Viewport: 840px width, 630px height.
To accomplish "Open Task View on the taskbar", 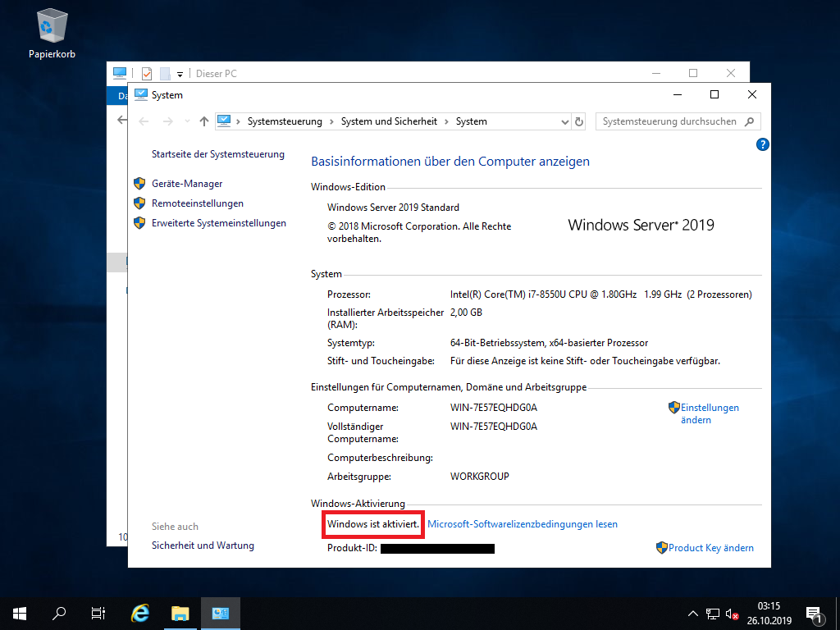I will (98, 613).
